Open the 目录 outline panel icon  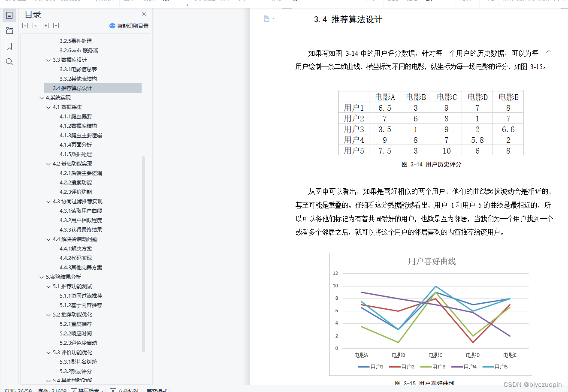(9, 15)
